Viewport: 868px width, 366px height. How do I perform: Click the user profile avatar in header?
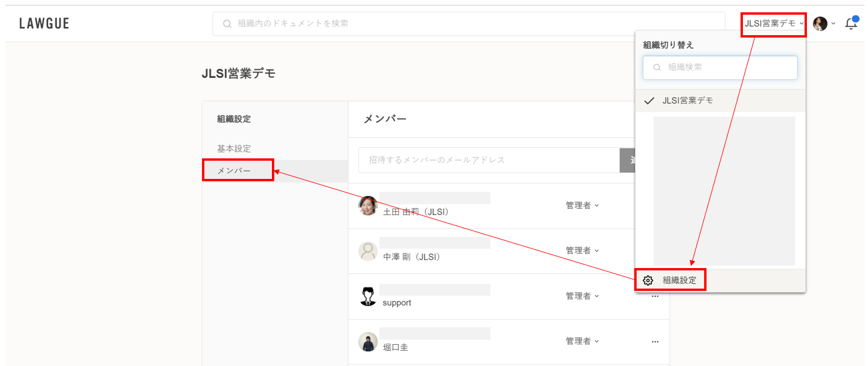coord(820,23)
